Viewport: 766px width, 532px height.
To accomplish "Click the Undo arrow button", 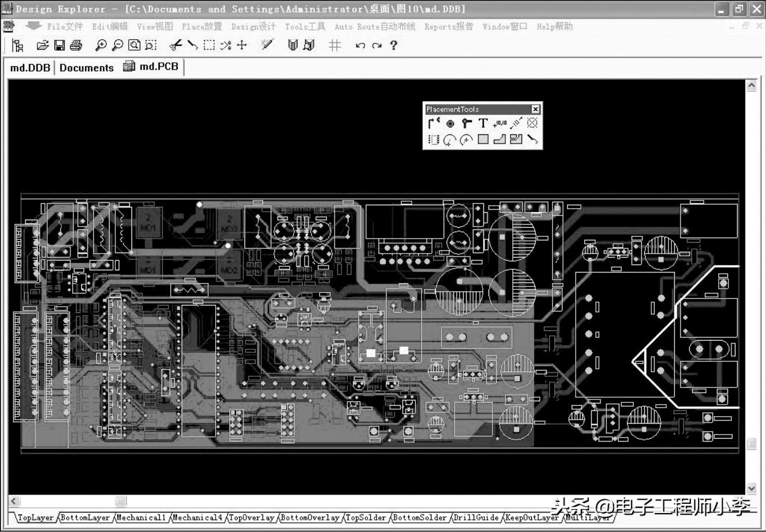I will 360,45.
